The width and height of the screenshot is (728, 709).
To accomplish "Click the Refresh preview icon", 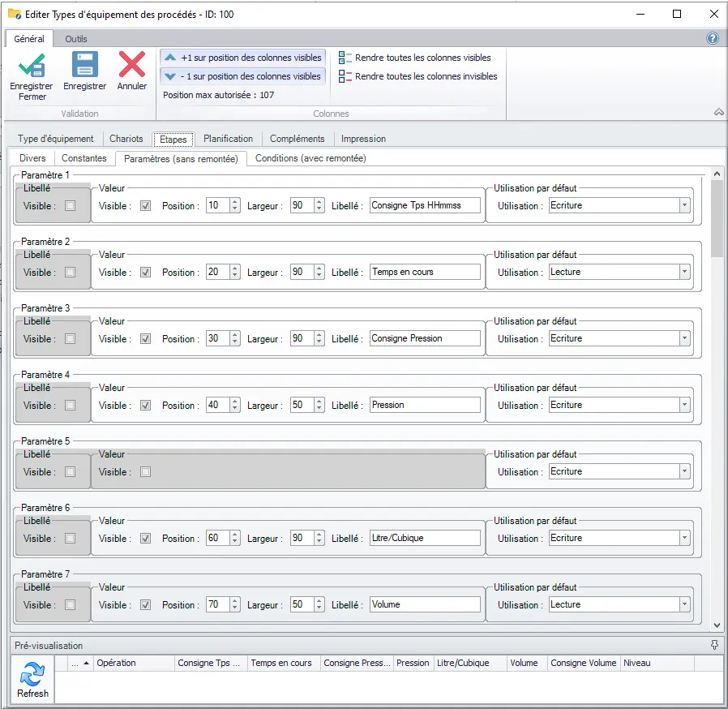I will click(x=32, y=673).
